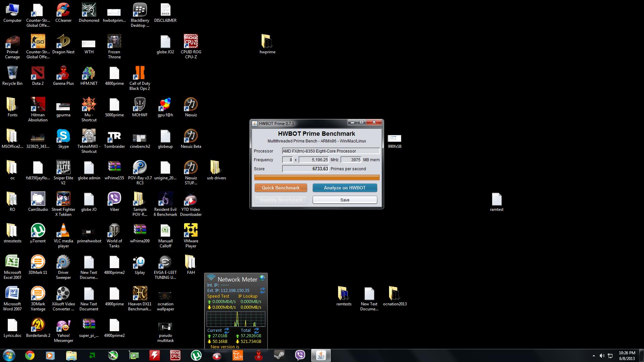Select the Sniper Elite V2 icon
Screen dimensions: 644x362
(x=63, y=173)
